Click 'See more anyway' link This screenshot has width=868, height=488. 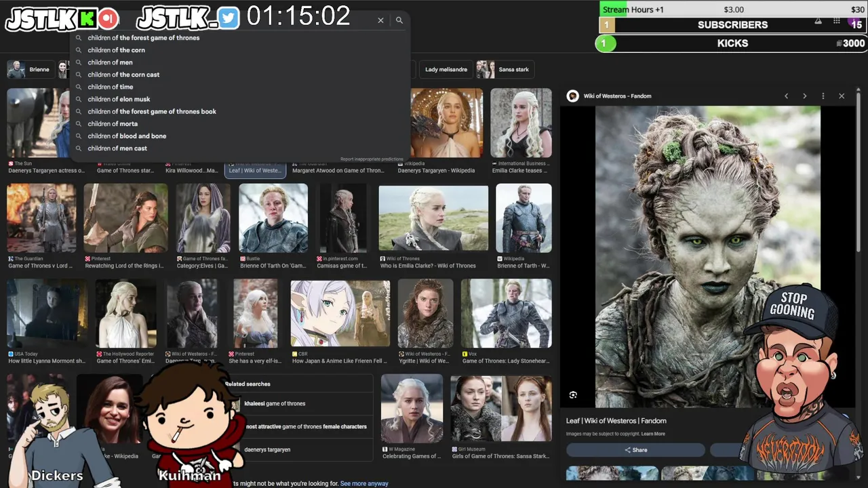point(364,483)
